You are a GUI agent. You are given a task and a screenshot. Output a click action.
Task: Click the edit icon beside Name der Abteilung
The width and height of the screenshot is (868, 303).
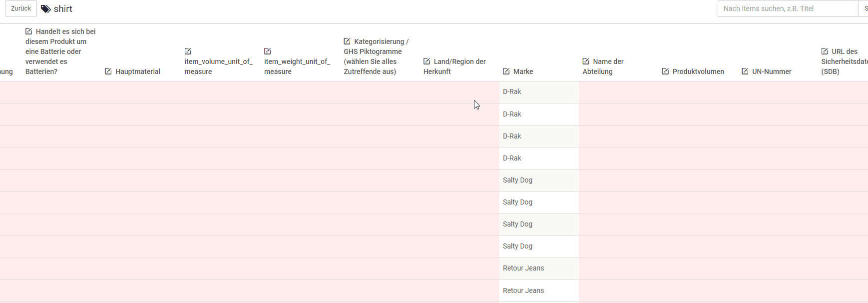[586, 61]
